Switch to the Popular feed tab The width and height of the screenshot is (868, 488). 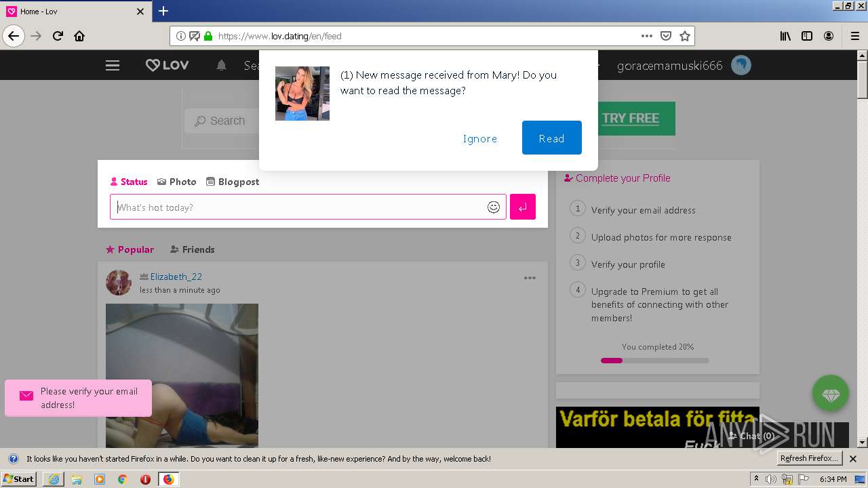coord(130,249)
